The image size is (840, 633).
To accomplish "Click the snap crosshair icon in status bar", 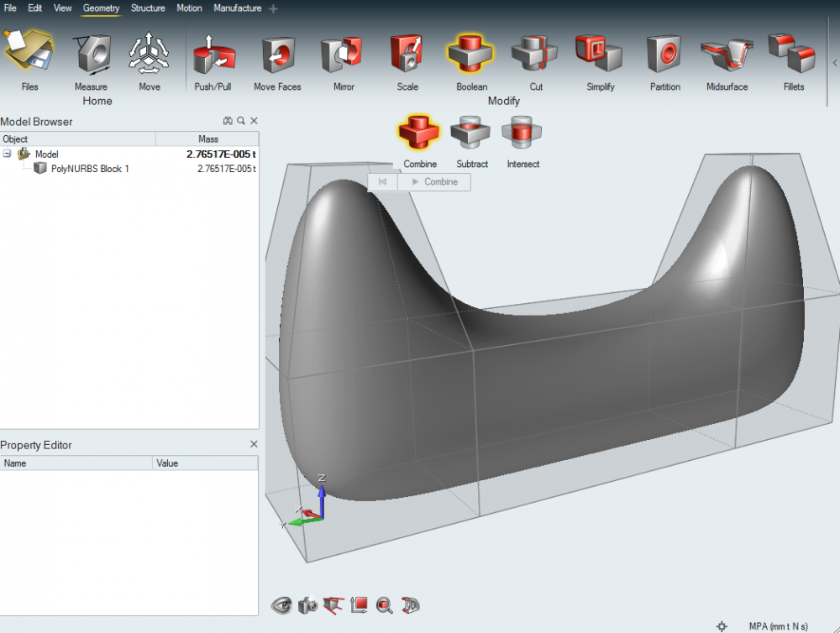I will tap(722, 626).
